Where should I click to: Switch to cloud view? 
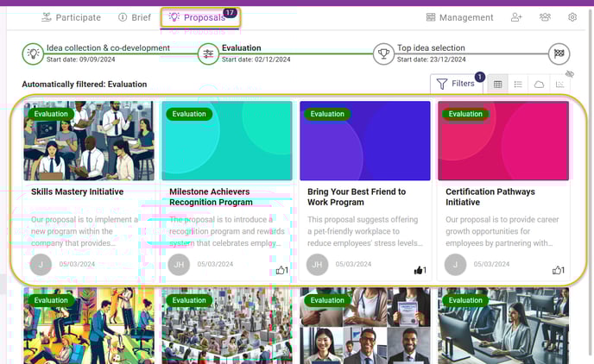pyautogui.click(x=539, y=84)
